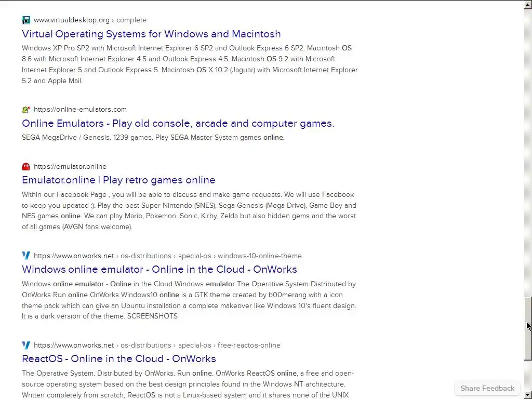Screen dimensions: 532x399
Task: Click the www.virtualdesktop.org › complete URL
Action: click(x=90, y=20)
